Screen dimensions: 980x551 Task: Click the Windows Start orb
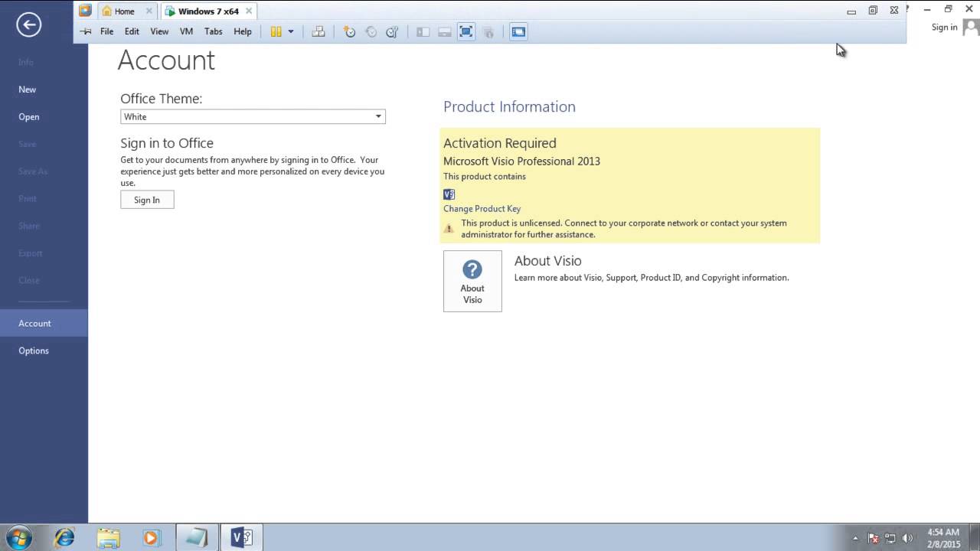click(x=19, y=537)
